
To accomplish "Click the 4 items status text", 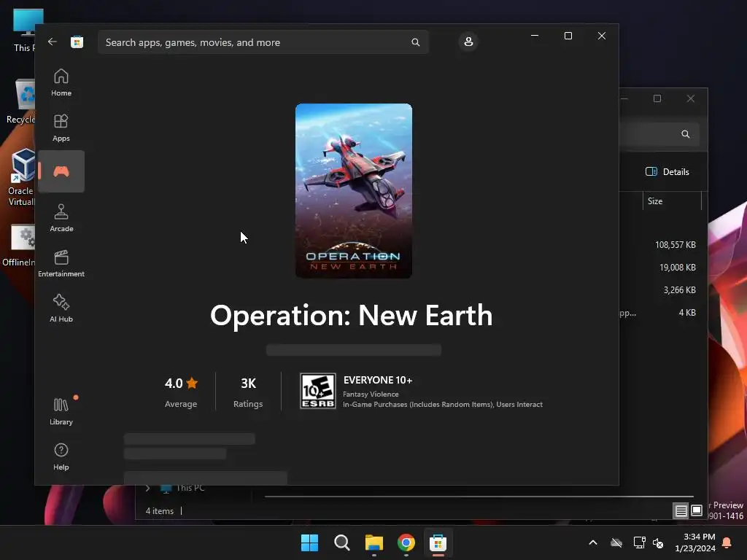I will [160, 511].
